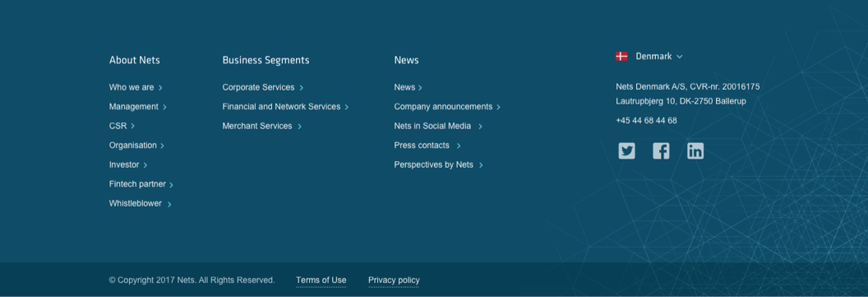Click the chevron next to Who we are
This screenshot has width=868, height=297.
[160, 87]
